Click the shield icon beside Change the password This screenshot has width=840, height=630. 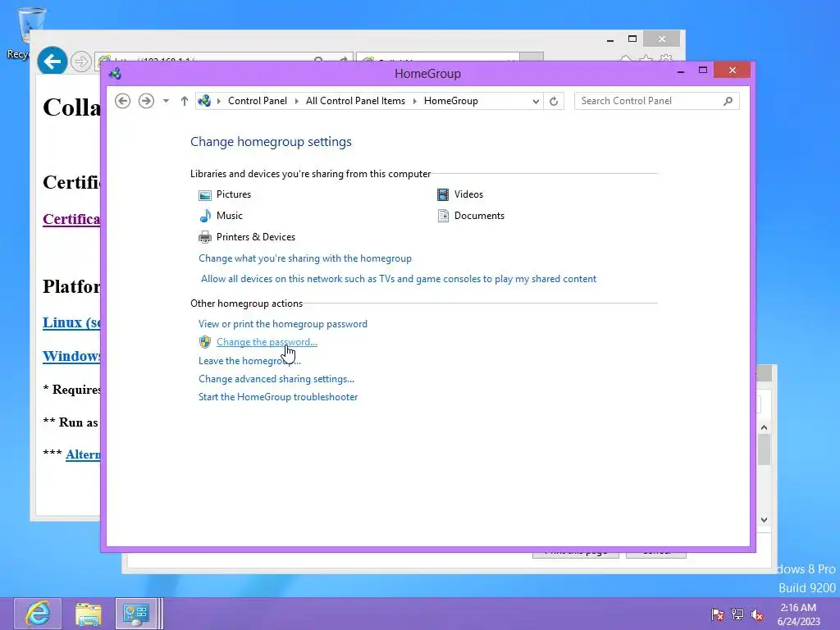pyautogui.click(x=204, y=342)
